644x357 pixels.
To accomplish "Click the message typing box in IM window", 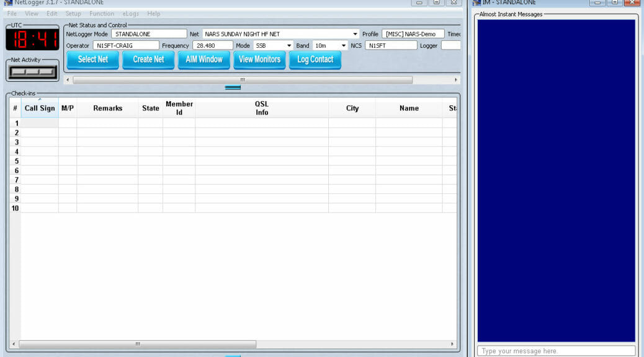I will (555, 351).
